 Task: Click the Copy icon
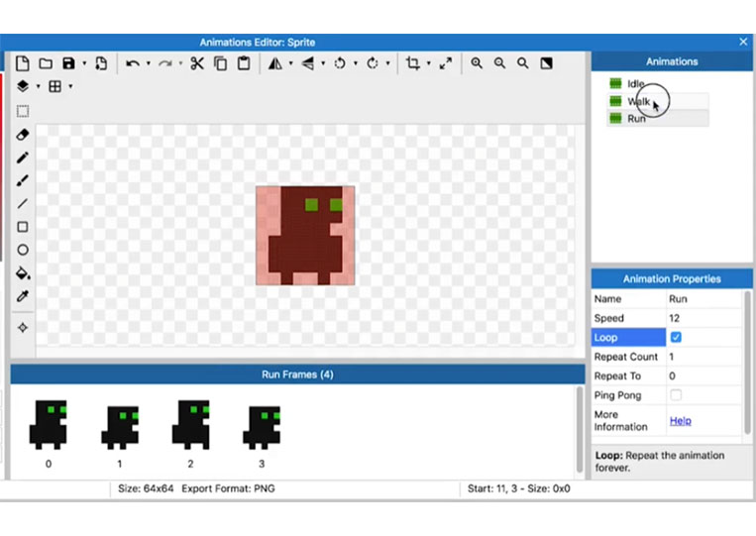(x=220, y=63)
